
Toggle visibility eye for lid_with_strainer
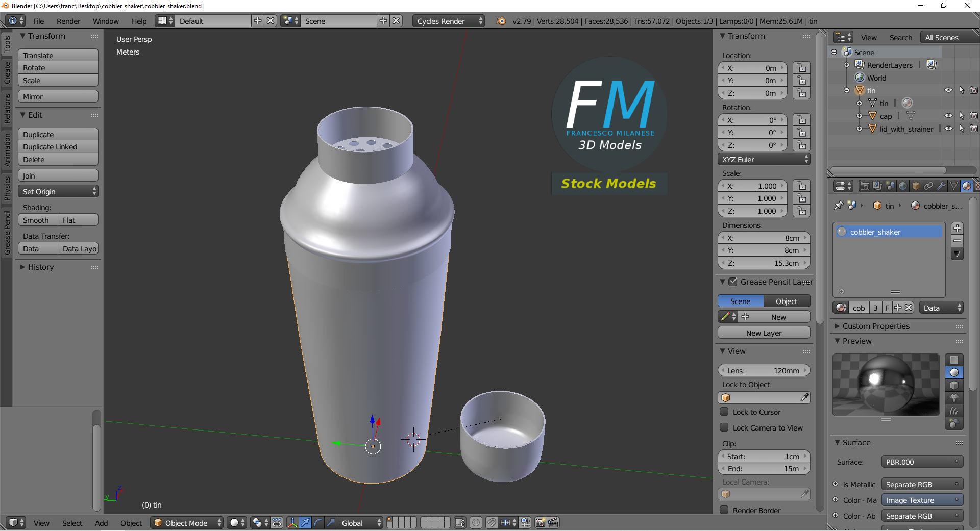tap(948, 129)
